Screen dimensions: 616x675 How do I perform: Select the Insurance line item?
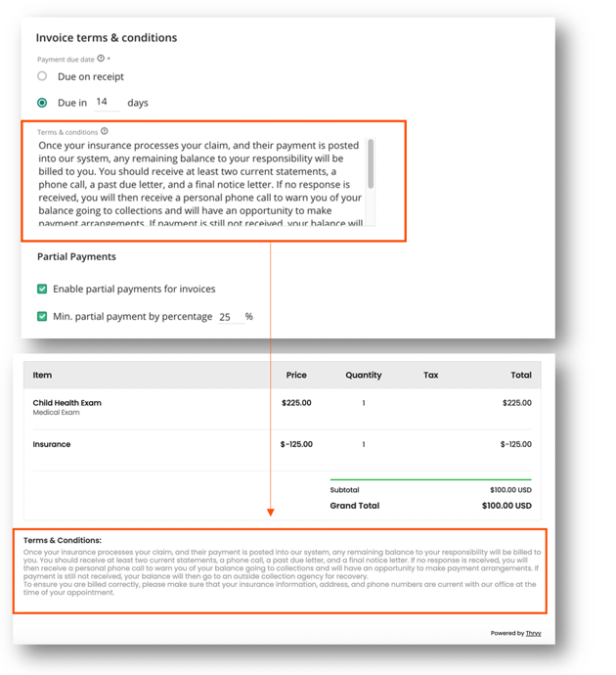coord(52,444)
